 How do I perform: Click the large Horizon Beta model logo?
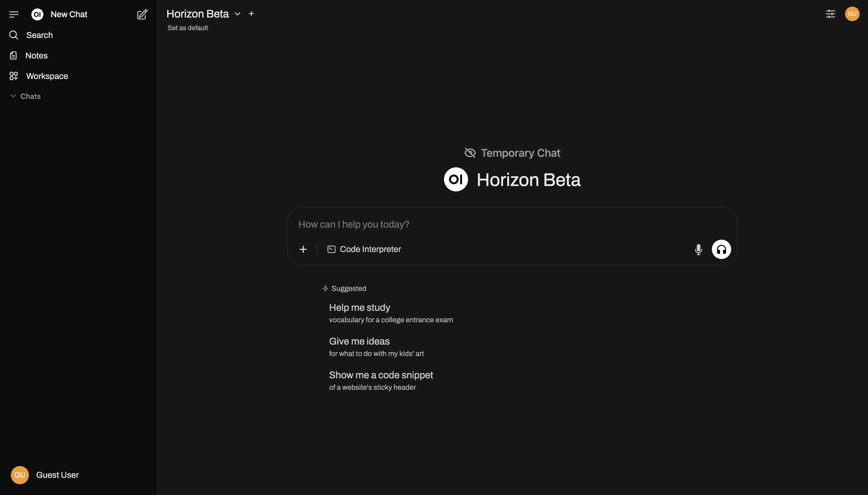(x=456, y=179)
